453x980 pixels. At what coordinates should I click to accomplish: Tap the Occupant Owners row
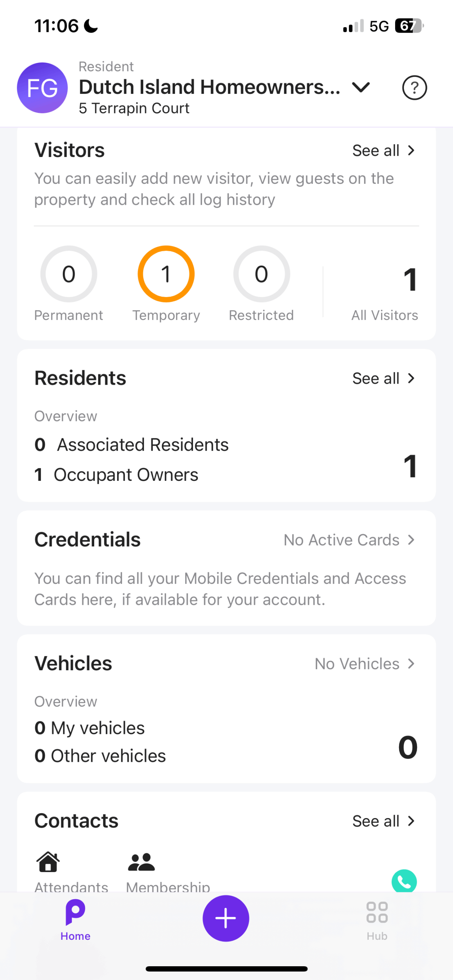pyautogui.click(x=116, y=475)
